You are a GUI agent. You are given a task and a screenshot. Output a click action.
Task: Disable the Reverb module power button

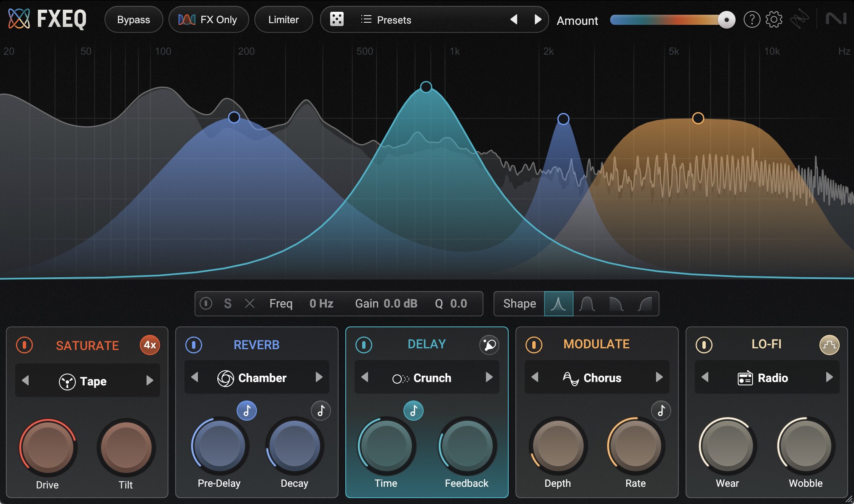click(x=194, y=345)
